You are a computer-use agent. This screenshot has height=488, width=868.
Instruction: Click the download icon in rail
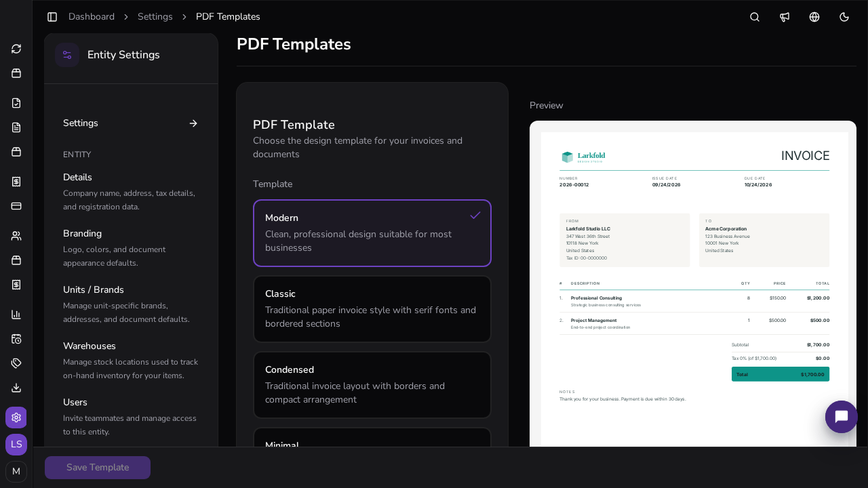(x=16, y=388)
